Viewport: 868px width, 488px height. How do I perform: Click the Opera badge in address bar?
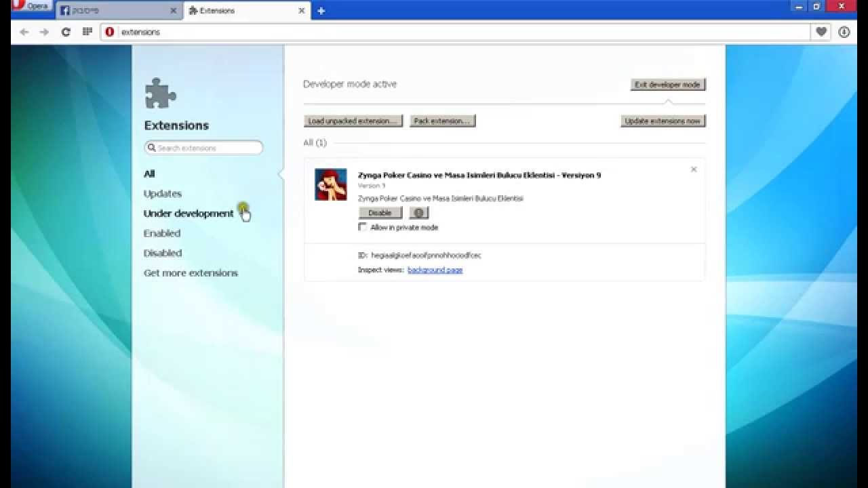pyautogui.click(x=110, y=32)
